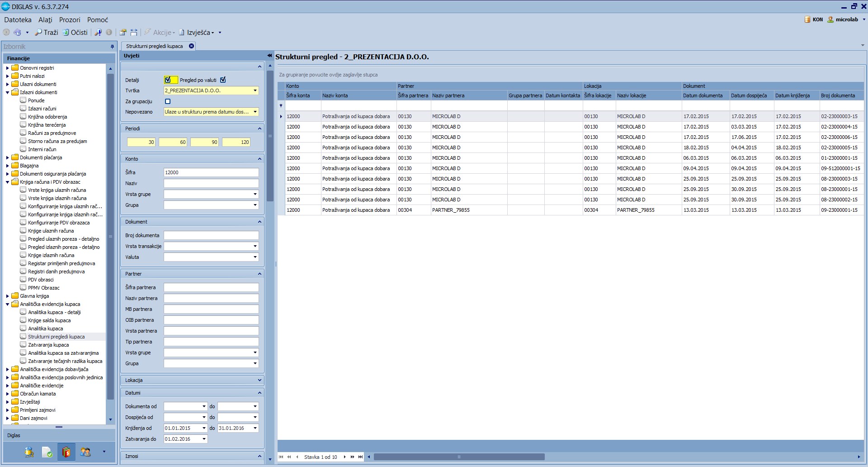
Task: Click the Traži magnifier search button
Action: click(47, 33)
